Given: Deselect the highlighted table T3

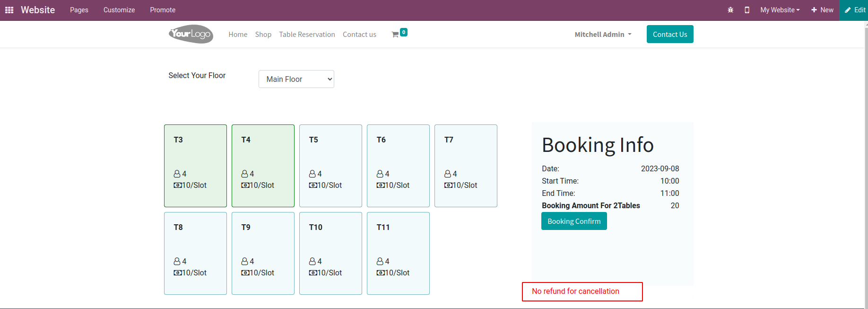Looking at the screenshot, I should point(195,166).
